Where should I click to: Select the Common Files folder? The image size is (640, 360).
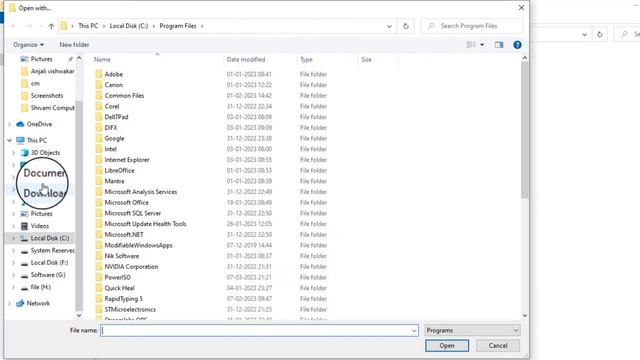124,96
